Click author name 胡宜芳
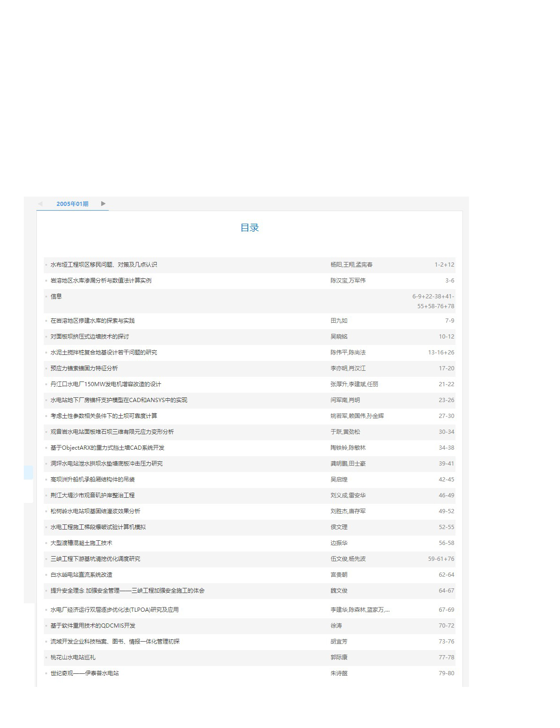The width and height of the screenshot is (560, 728). tap(339, 642)
